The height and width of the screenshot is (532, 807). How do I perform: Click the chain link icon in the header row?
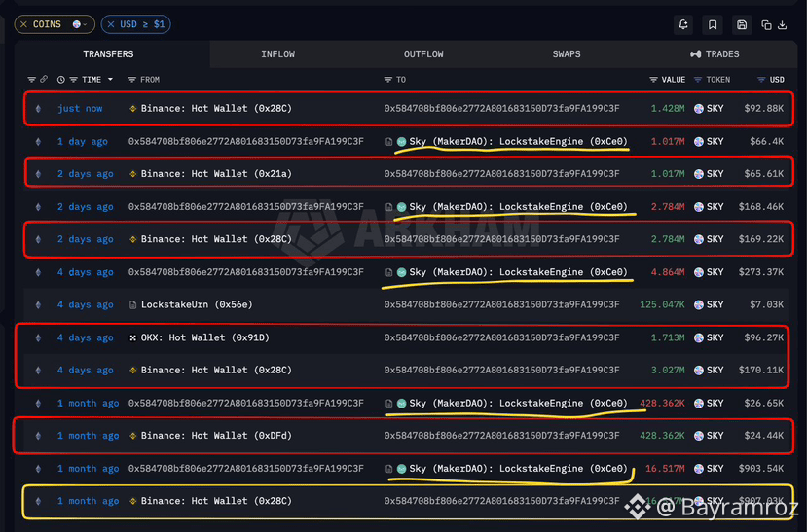point(44,79)
